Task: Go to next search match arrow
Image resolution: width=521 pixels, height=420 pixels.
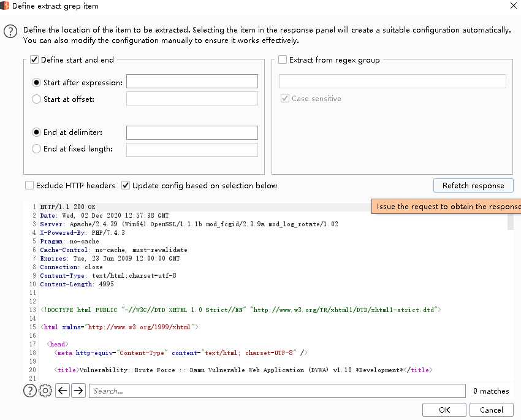Action: tap(78, 391)
